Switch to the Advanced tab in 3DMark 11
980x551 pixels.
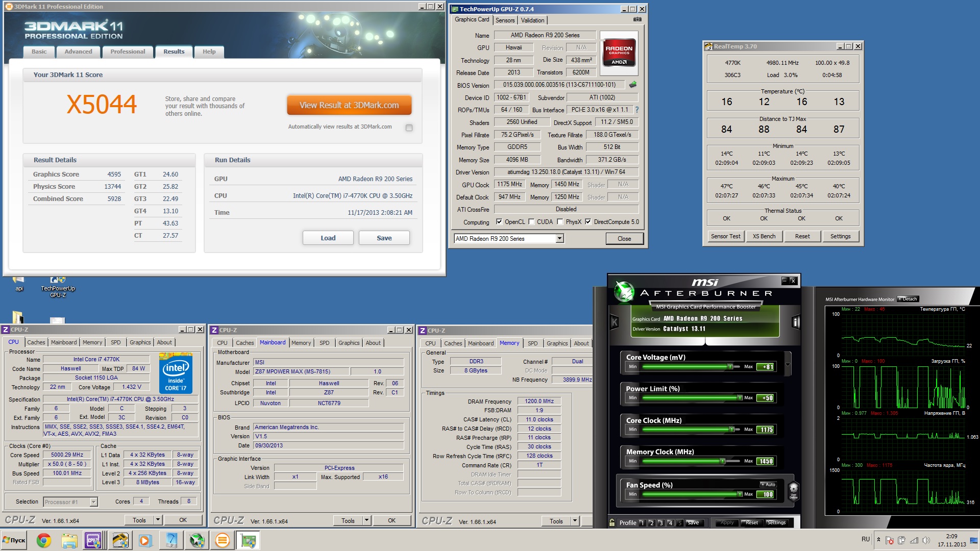point(78,52)
